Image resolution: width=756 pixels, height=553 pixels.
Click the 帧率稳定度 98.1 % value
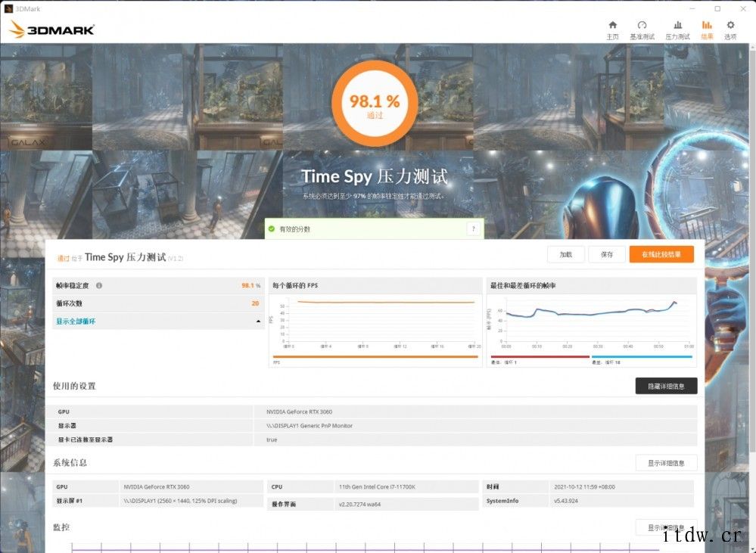(x=250, y=285)
